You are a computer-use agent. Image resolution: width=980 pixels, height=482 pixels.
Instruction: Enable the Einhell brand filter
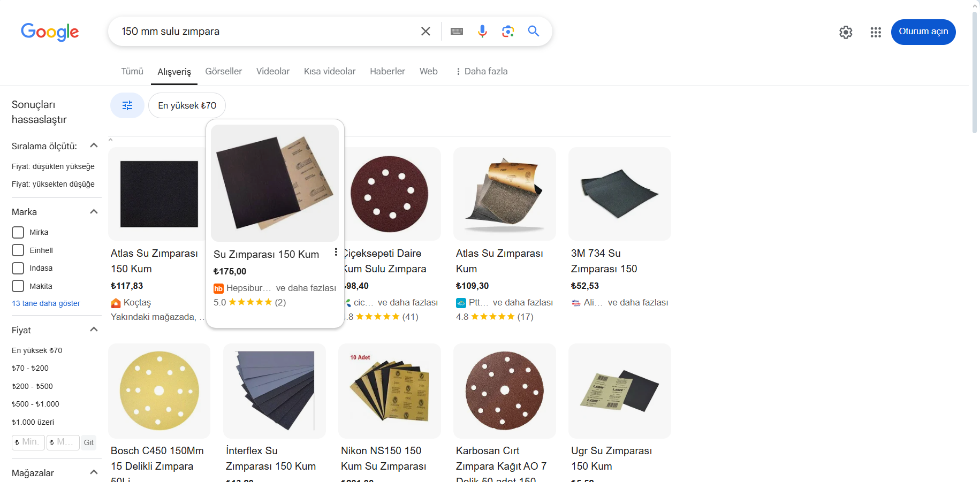click(18, 250)
